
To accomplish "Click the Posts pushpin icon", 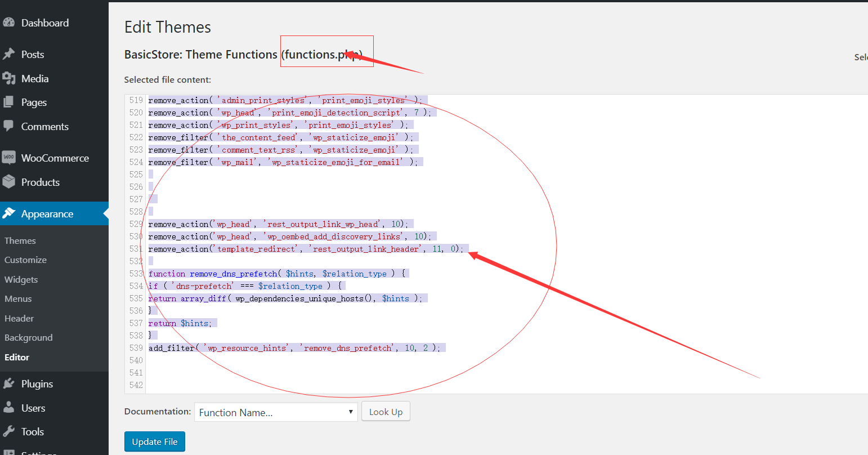I will [9, 55].
